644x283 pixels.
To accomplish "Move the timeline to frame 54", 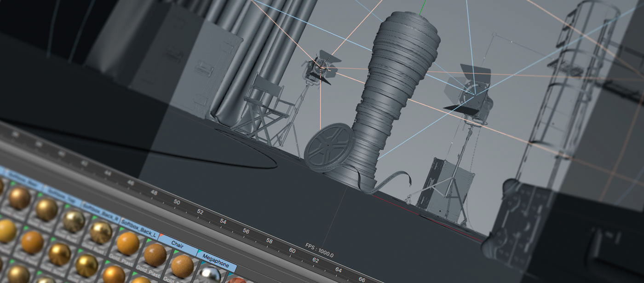I will coord(223,221).
